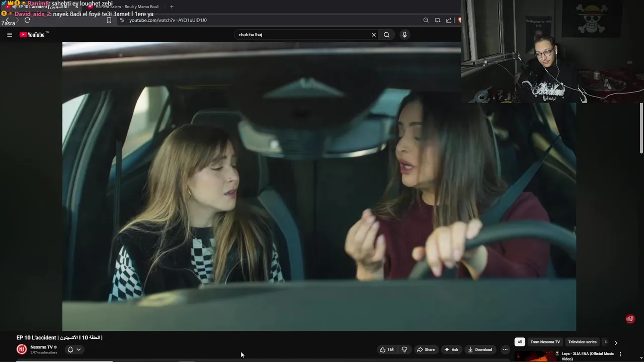Open more actions three-dot menu below the video
This screenshot has width=644, height=362.
coord(505,349)
